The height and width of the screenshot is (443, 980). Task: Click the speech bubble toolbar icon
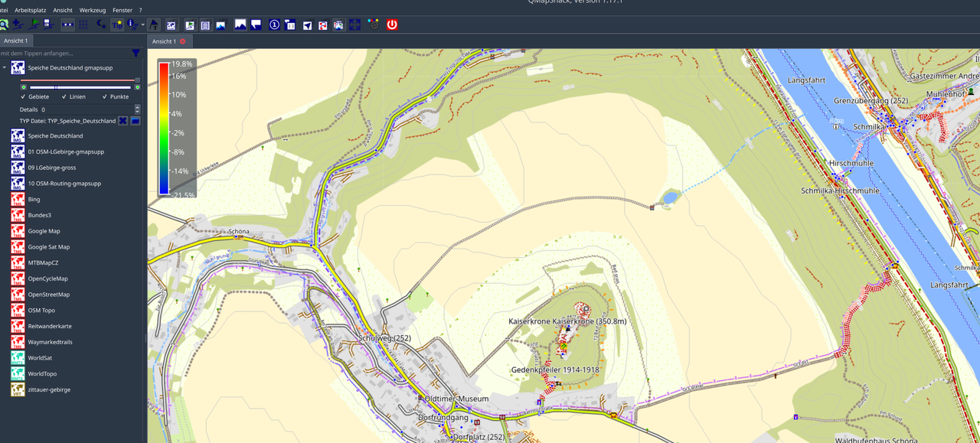(x=256, y=24)
